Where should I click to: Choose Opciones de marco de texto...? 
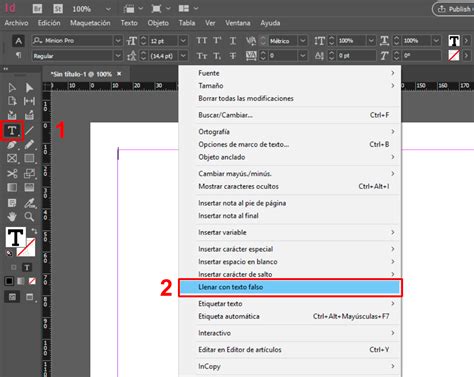point(290,144)
